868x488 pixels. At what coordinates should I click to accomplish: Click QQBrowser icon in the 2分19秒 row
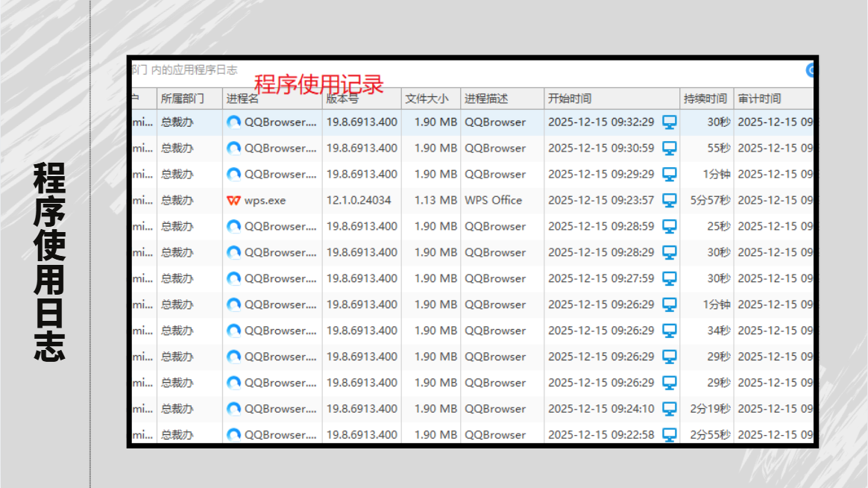233,409
